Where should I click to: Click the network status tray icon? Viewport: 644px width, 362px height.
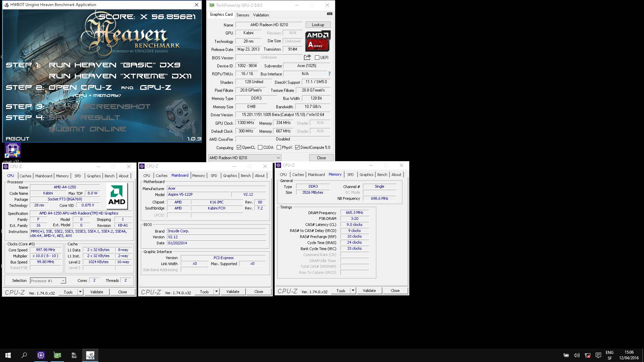coord(588,355)
